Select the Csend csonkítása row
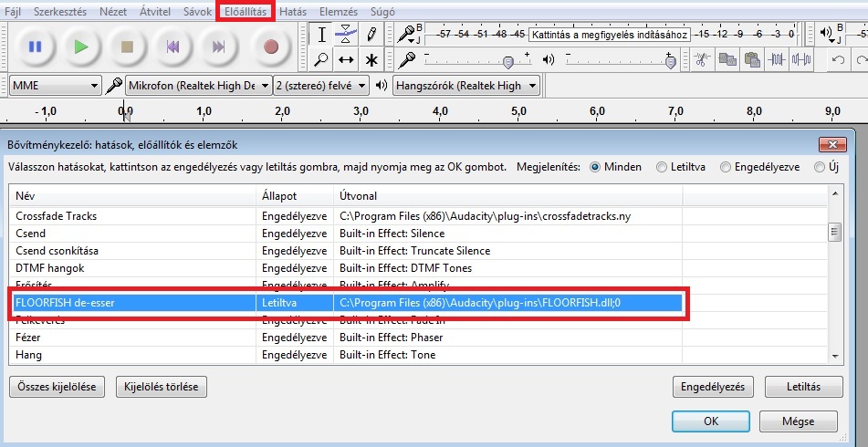 pos(346,251)
